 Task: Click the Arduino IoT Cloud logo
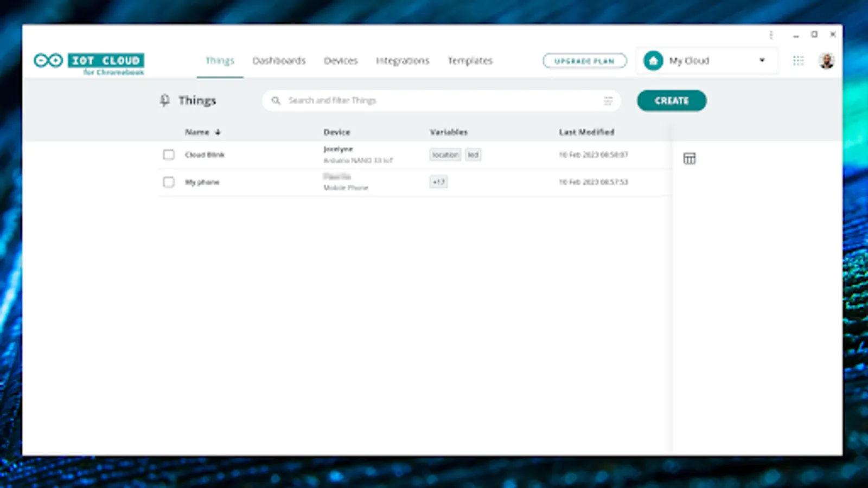[x=89, y=63]
